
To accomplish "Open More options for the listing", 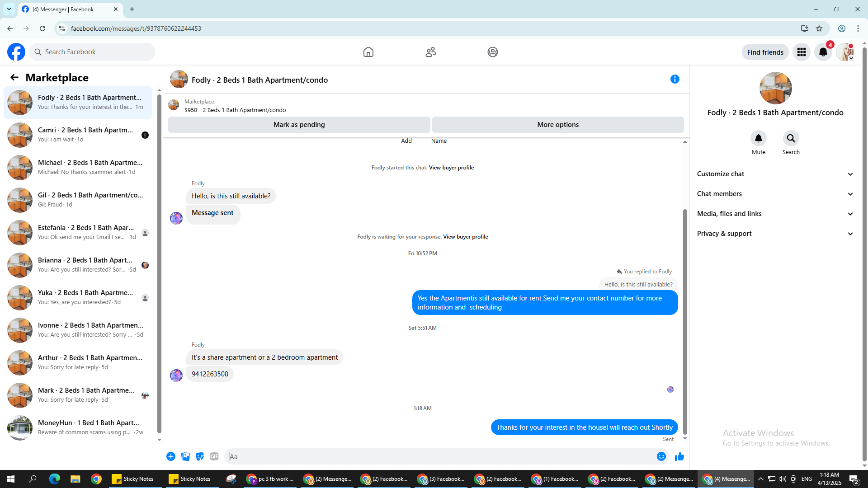I will [558, 125].
